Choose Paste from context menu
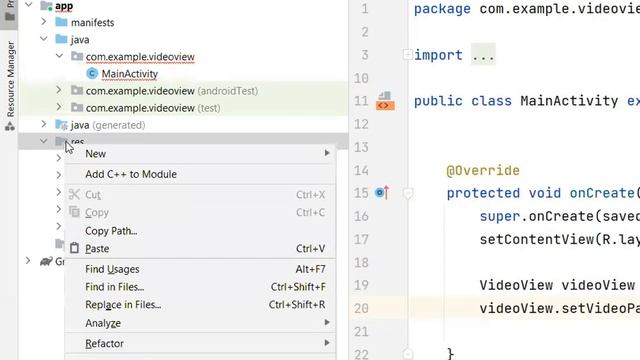 [x=200, y=249]
